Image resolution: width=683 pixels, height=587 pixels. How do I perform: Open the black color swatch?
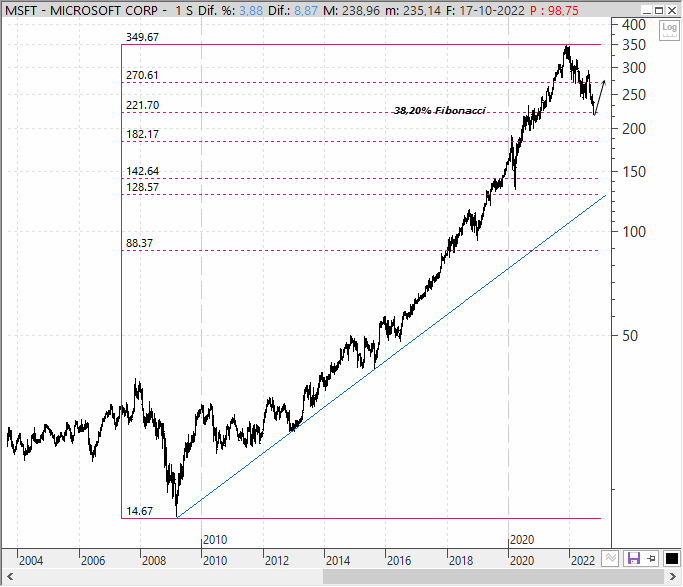671,558
